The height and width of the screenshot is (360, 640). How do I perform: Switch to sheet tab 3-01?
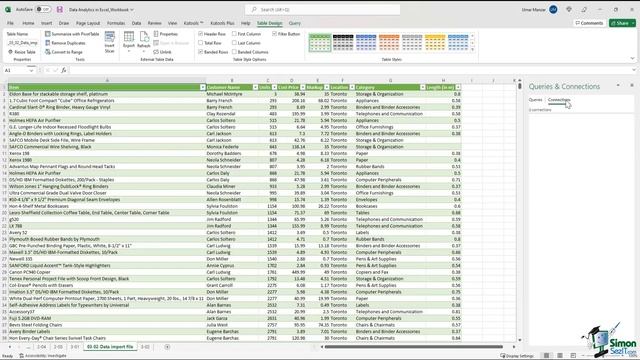tap(75, 347)
